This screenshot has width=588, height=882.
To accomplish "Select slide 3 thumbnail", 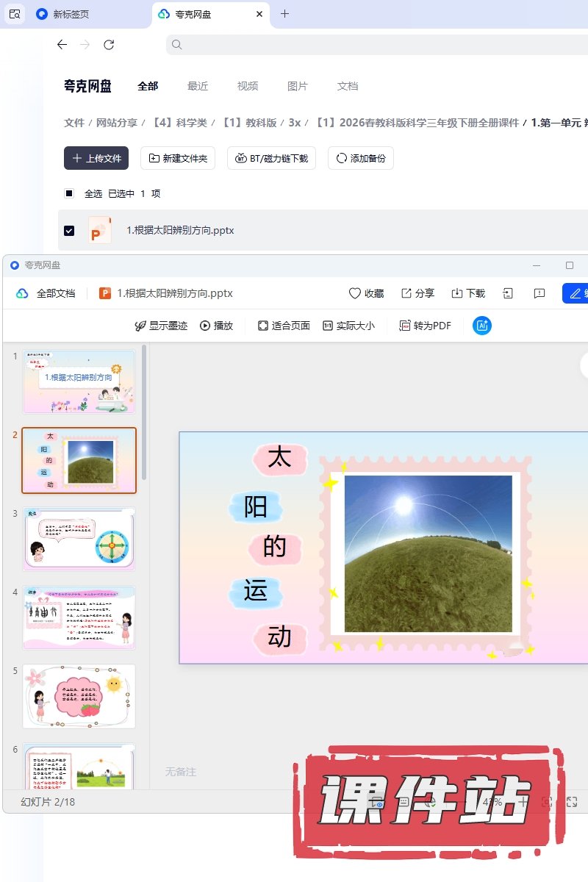I will (79, 539).
